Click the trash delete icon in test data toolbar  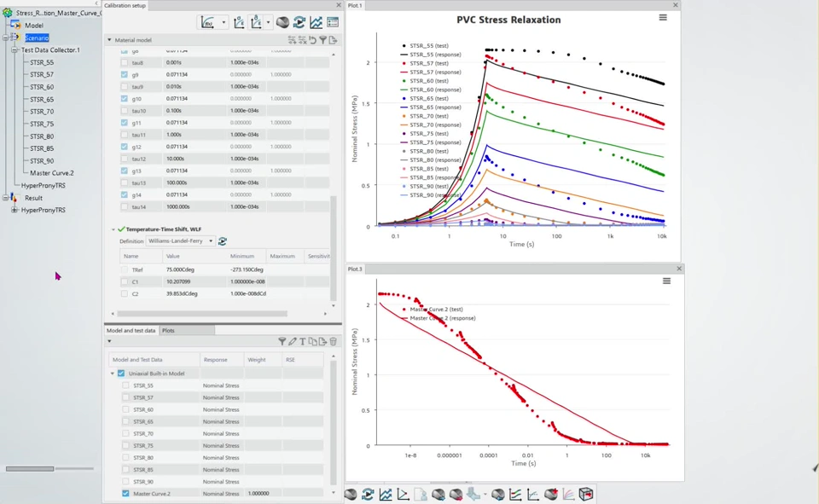[x=333, y=342]
